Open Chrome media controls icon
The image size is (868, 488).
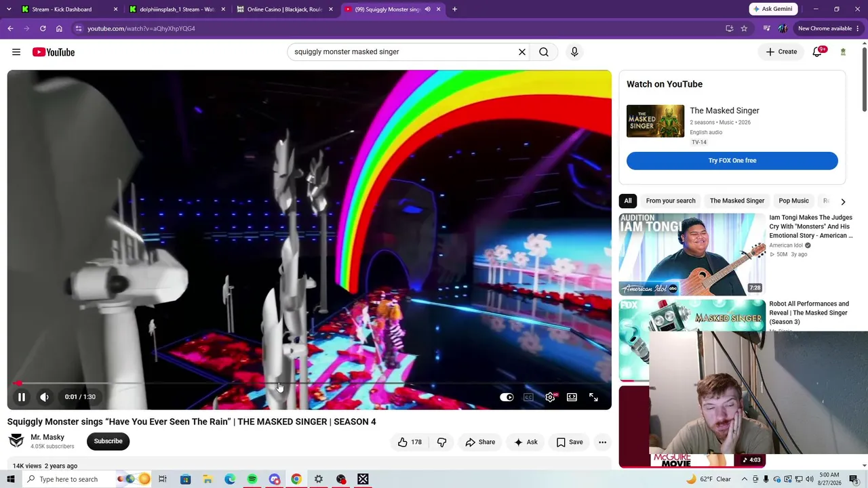click(766, 28)
